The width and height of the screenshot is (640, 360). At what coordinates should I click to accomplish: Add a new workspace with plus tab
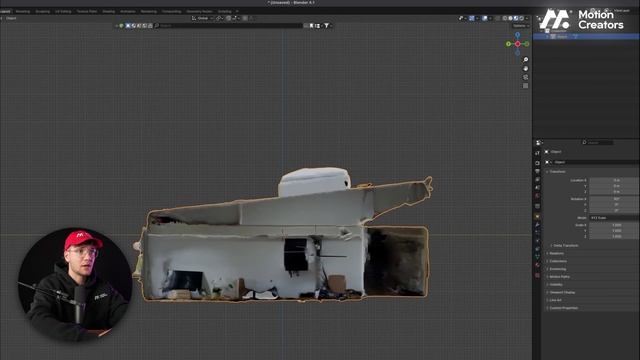pyautogui.click(x=237, y=11)
